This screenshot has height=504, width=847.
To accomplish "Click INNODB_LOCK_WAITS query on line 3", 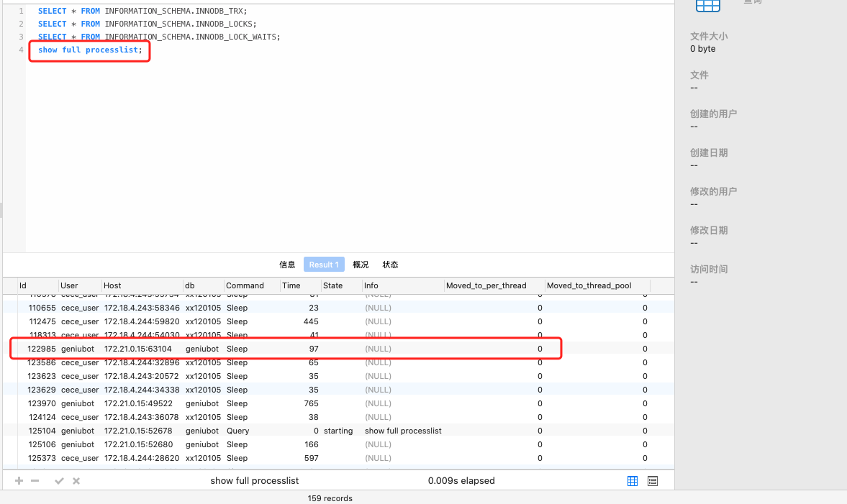I will [159, 37].
